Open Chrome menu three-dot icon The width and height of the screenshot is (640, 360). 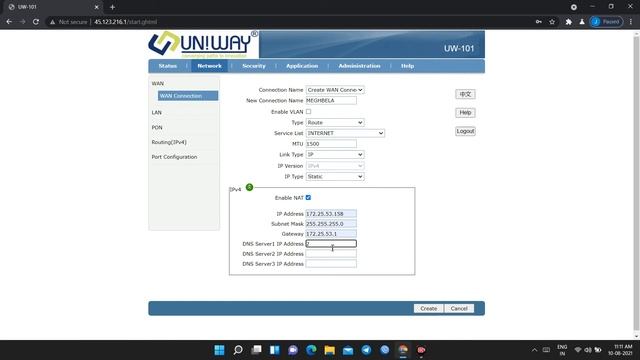pyautogui.click(x=631, y=22)
